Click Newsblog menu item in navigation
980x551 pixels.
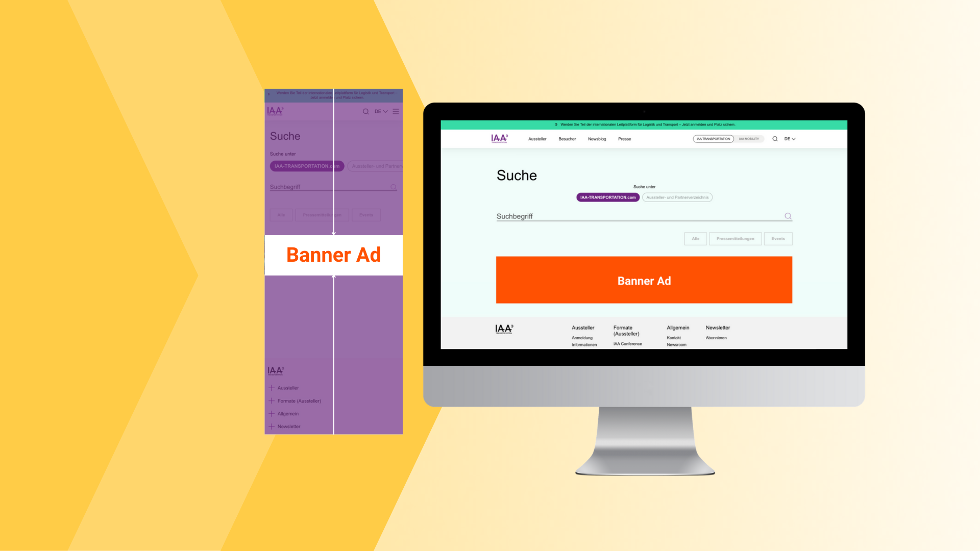[x=595, y=139]
